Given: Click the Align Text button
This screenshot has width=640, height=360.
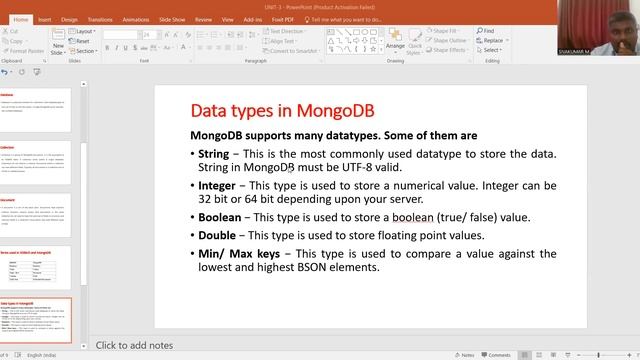Looking at the screenshot, I should (280, 41).
